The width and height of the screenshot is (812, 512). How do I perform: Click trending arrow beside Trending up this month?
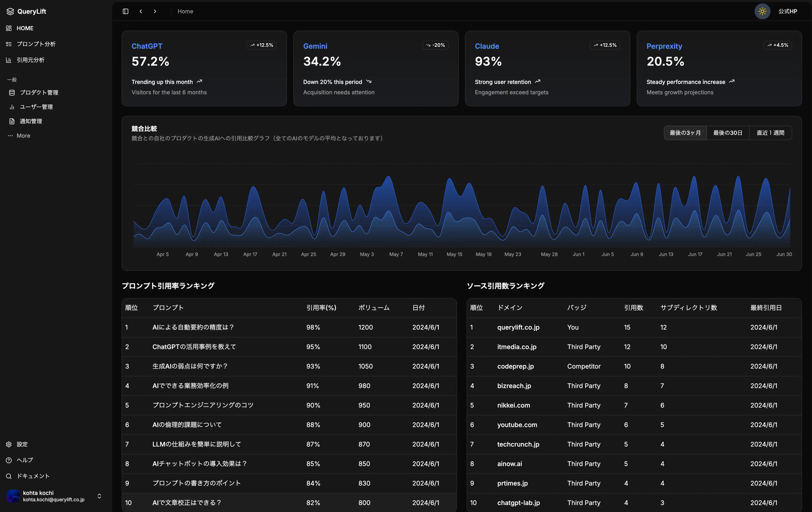point(200,81)
